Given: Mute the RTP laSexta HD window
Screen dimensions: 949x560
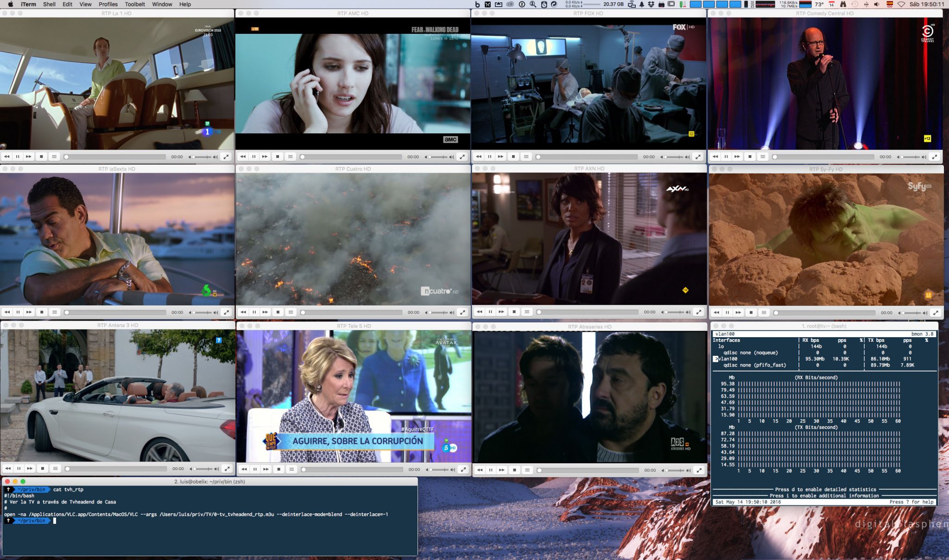Looking at the screenshot, I should click(x=190, y=313).
